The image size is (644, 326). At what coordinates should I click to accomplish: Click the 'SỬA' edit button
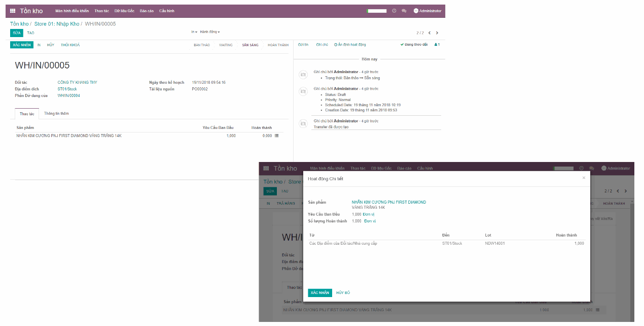pos(16,32)
